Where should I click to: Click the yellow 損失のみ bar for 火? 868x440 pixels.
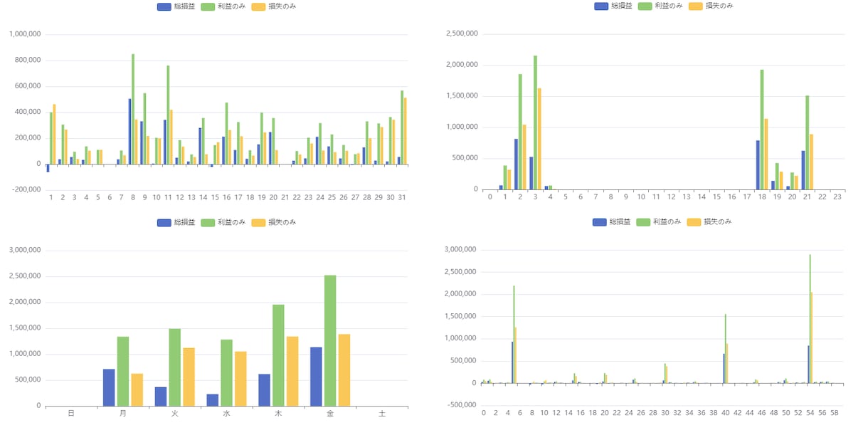pyautogui.click(x=189, y=377)
